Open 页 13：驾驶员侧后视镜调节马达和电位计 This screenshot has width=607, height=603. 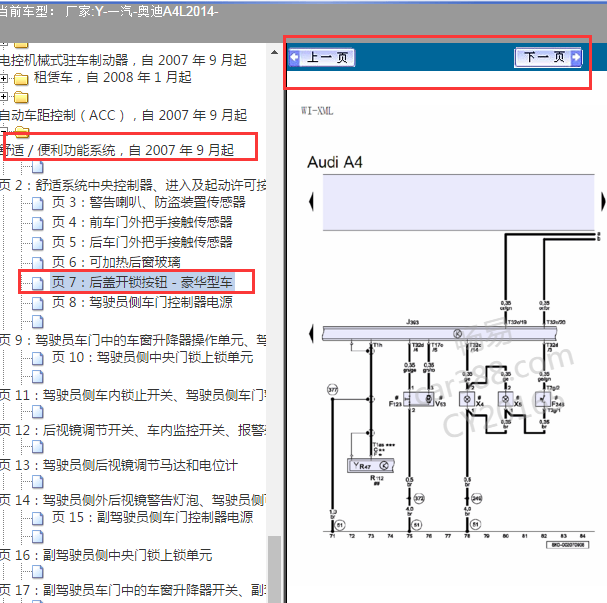(x=119, y=465)
